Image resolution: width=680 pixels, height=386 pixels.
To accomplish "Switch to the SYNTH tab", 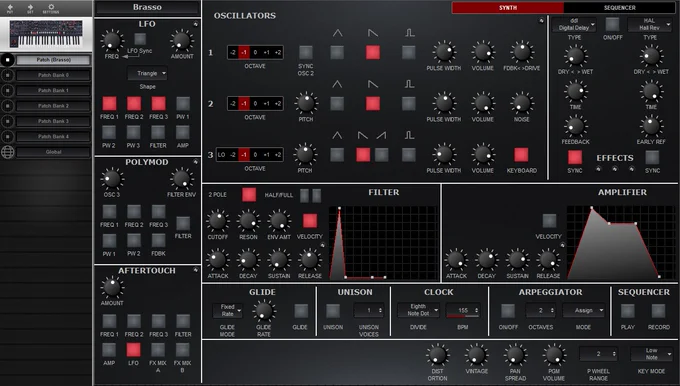I will tap(508, 8).
